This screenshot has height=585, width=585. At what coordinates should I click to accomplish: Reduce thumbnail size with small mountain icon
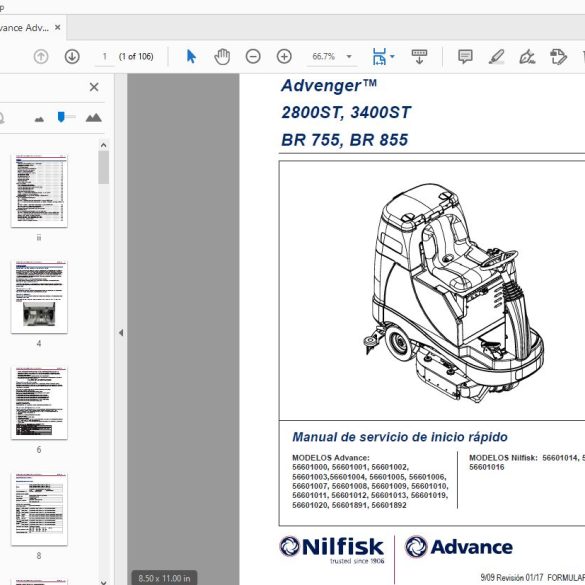[x=39, y=119]
